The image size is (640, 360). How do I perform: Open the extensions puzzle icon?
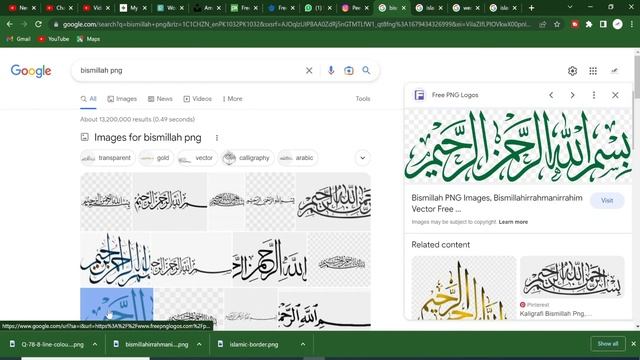click(x=589, y=24)
